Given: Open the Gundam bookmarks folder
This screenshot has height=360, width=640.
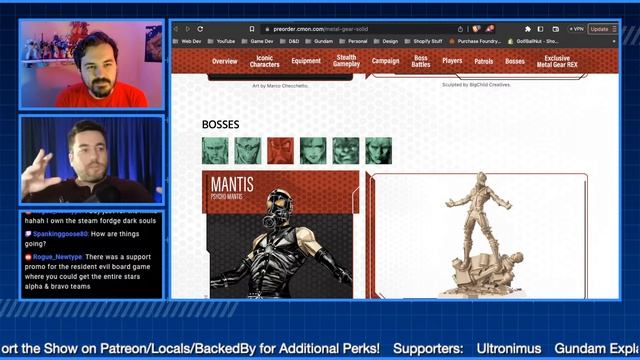Looking at the screenshot, I should (x=319, y=41).
